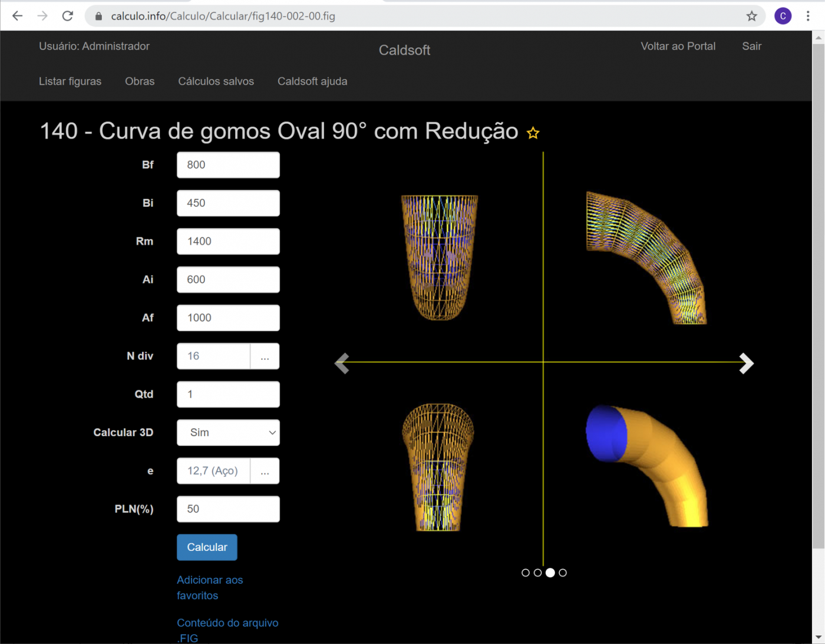Open the Calcular 3D dropdown
Screen dimensions: 825x644
tap(228, 432)
